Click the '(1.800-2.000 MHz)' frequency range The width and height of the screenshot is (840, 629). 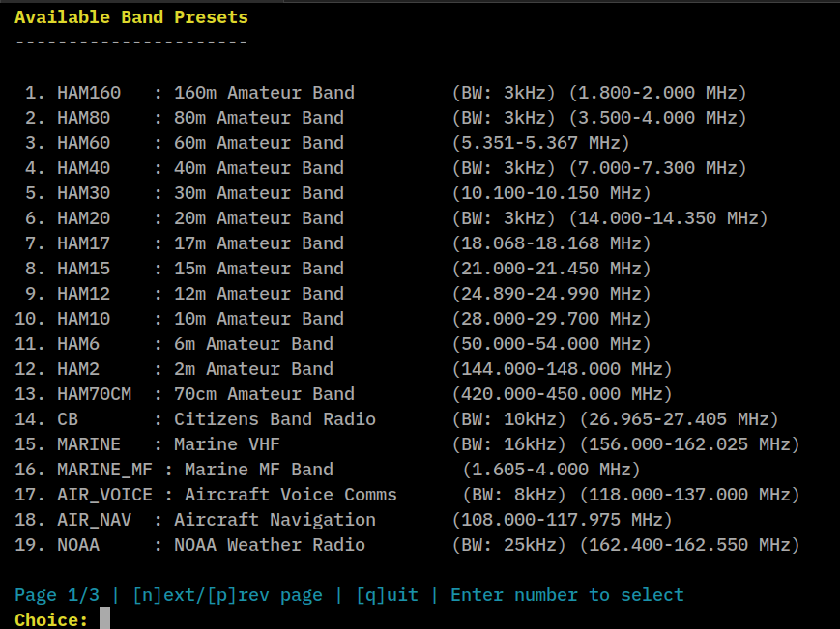point(658,93)
